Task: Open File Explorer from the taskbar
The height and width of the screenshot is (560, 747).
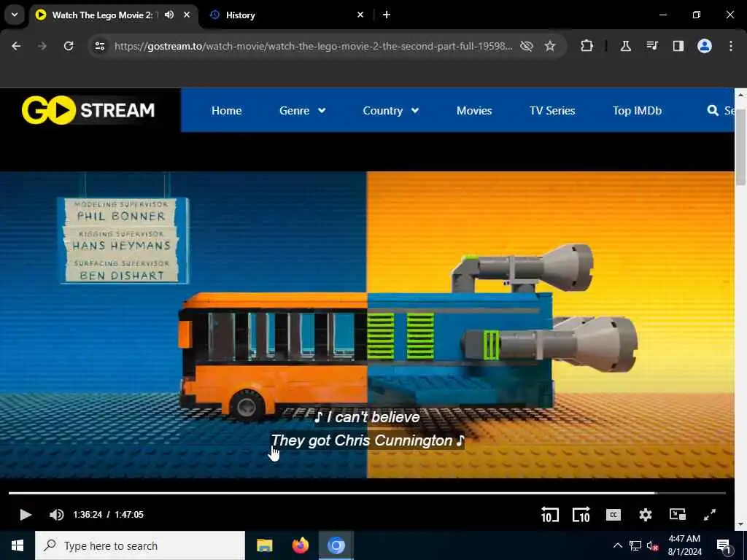Action: (x=264, y=545)
